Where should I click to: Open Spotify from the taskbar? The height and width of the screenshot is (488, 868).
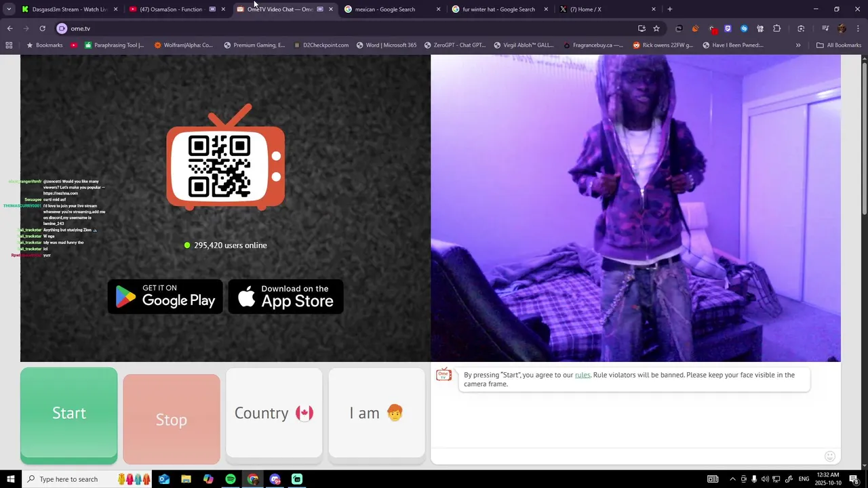click(x=231, y=479)
